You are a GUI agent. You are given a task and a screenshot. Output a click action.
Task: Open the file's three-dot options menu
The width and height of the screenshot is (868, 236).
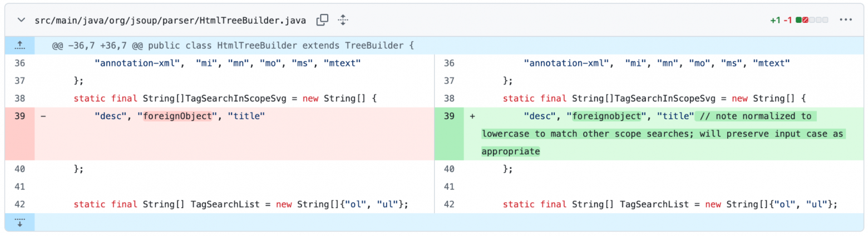coord(846,20)
